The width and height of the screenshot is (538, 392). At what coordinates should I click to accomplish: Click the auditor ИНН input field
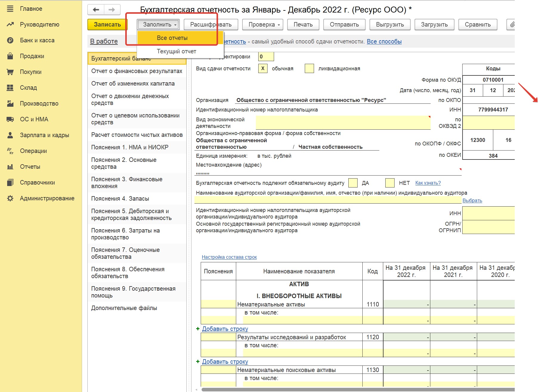(488, 213)
